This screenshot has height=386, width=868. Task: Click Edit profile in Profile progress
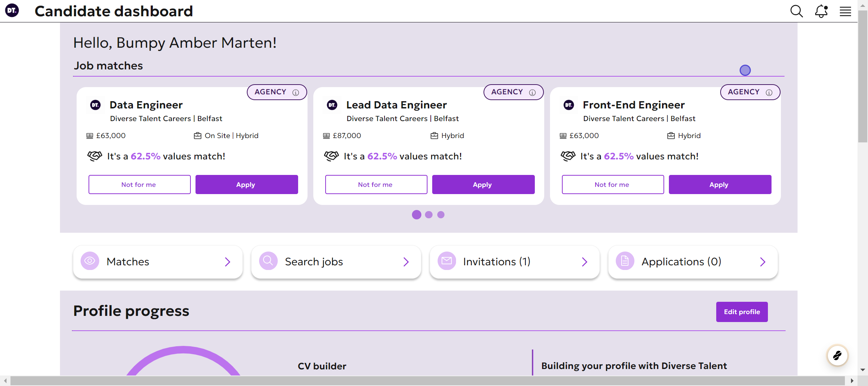(x=742, y=312)
